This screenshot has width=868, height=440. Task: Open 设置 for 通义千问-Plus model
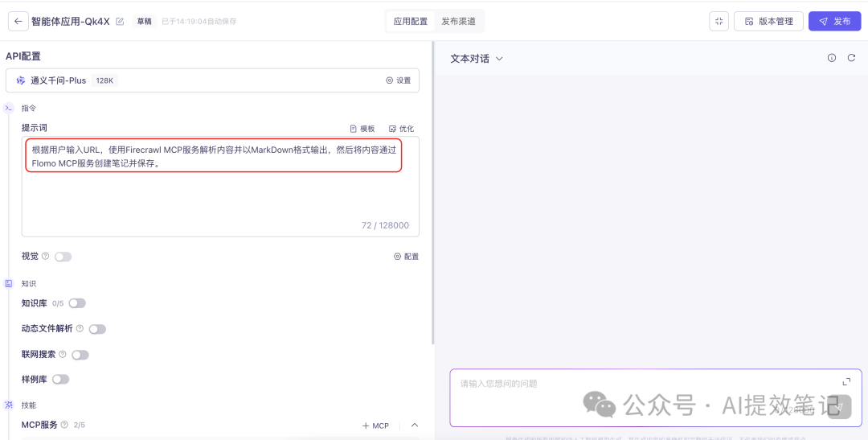(399, 80)
